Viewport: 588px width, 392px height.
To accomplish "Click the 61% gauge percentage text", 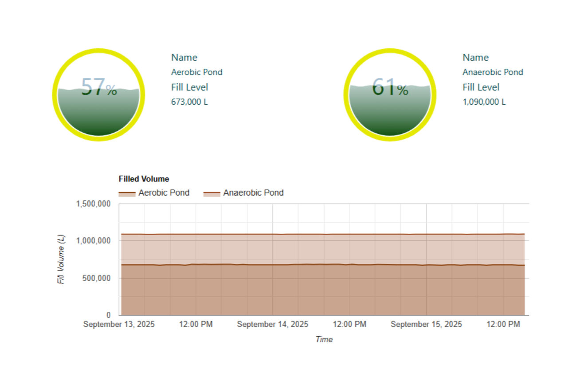I will pos(390,87).
